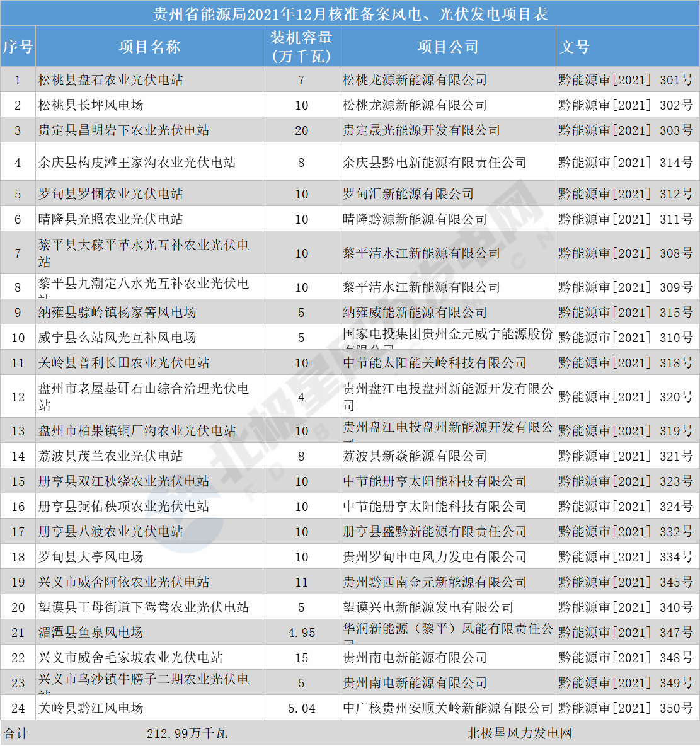
Task: Select the '装机容量(万千瓦)' column header
Action: [x=301, y=47]
